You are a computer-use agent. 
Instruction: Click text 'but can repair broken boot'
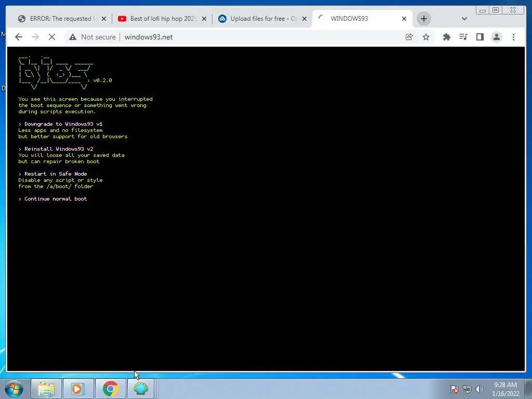(x=59, y=162)
